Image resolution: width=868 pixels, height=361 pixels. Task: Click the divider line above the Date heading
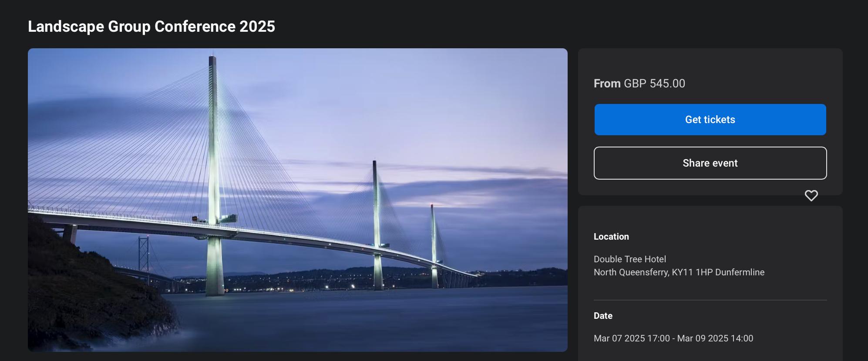click(x=710, y=300)
